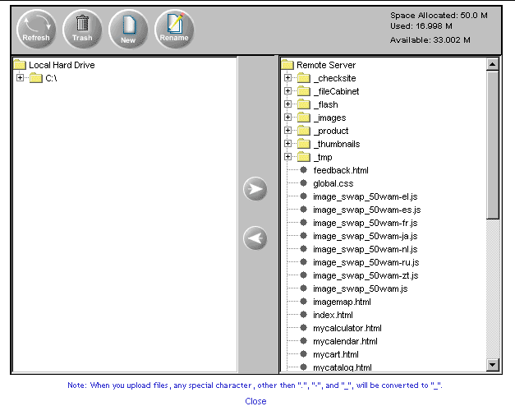Viewport: 515px width, 420px height.
Task: Click the Refresh toolbar button
Action: pos(35,30)
